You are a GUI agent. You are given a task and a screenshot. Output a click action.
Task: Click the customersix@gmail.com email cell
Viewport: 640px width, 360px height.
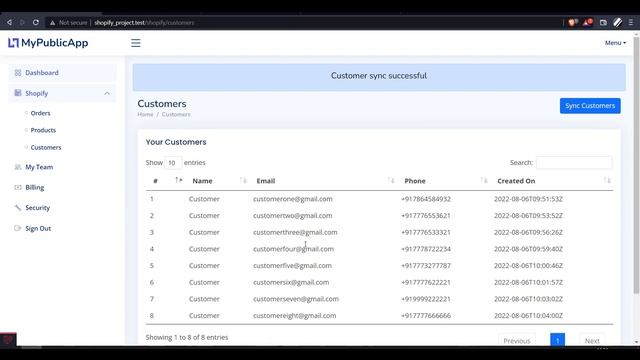[x=291, y=282]
